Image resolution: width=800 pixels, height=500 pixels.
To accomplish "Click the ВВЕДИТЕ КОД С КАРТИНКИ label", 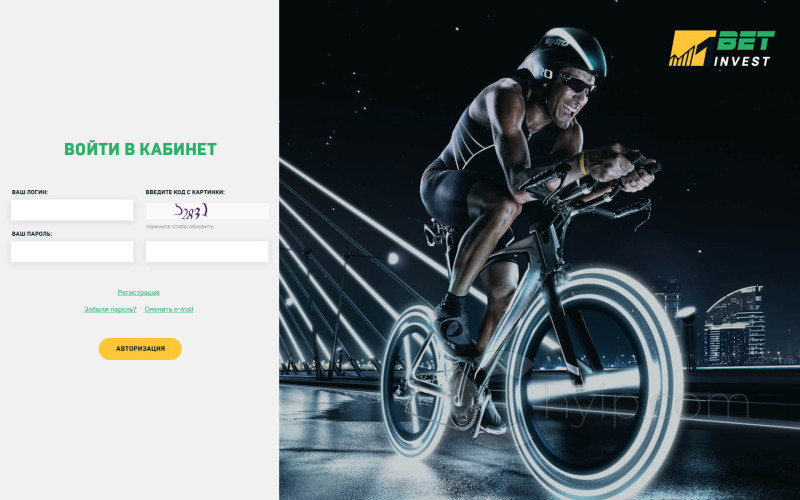I will (x=185, y=192).
